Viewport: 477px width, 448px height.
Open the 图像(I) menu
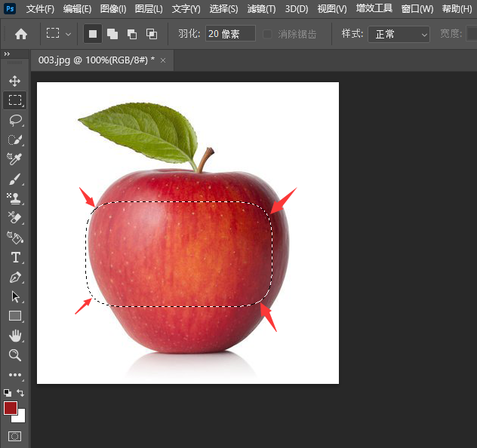point(113,9)
